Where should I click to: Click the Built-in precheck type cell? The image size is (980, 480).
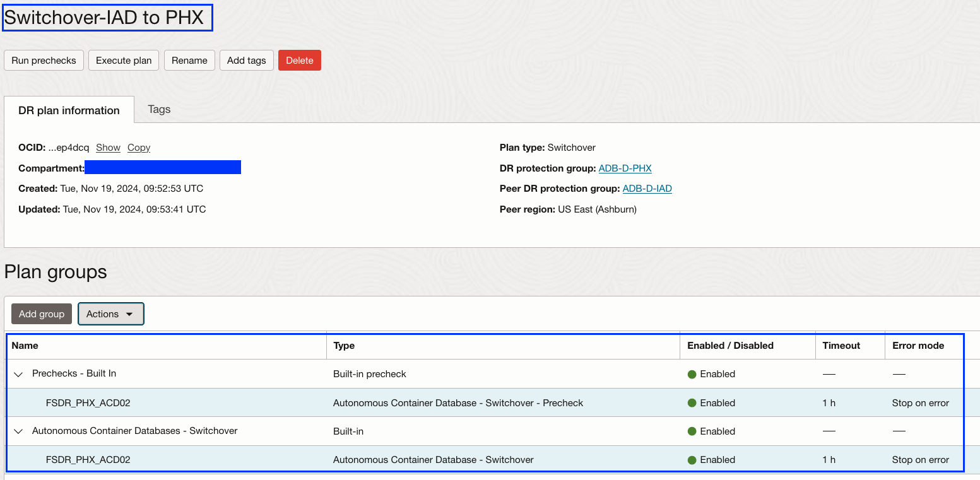click(x=370, y=374)
